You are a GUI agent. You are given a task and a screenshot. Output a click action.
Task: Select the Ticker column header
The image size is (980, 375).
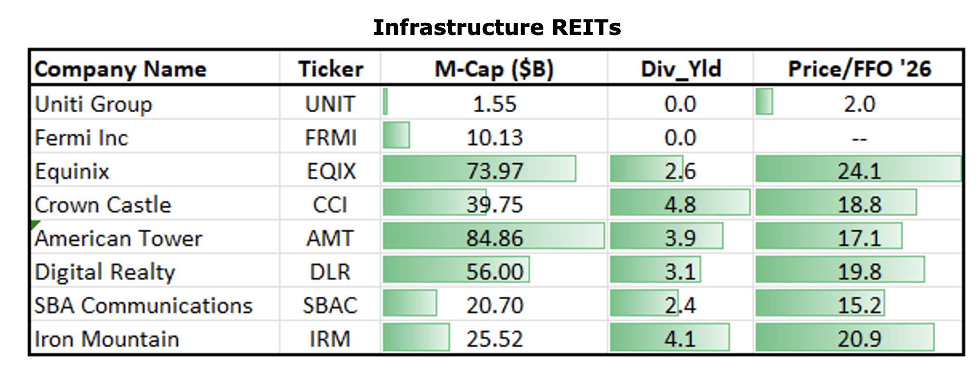331,69
